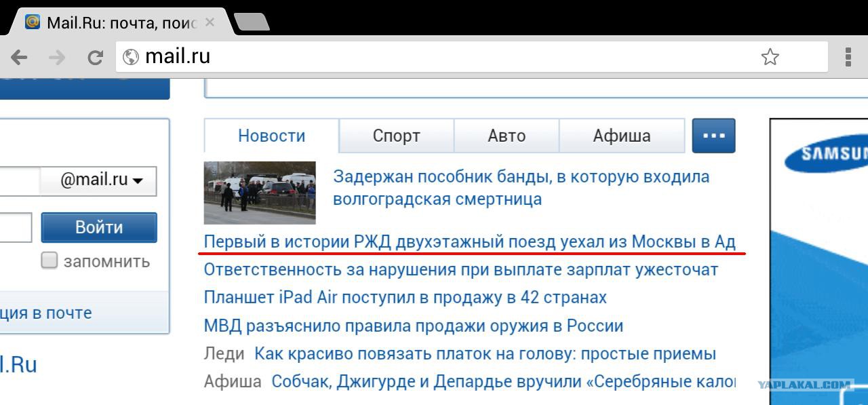Screen dimensions: 868x405
Task: Open the Афиша tab
Action: (622, 136)
